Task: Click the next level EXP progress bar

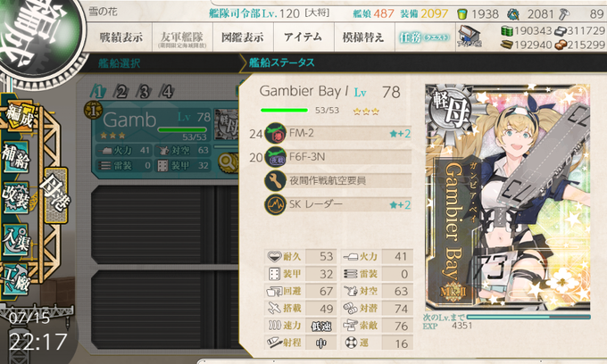Action: (x=528, y=318)
